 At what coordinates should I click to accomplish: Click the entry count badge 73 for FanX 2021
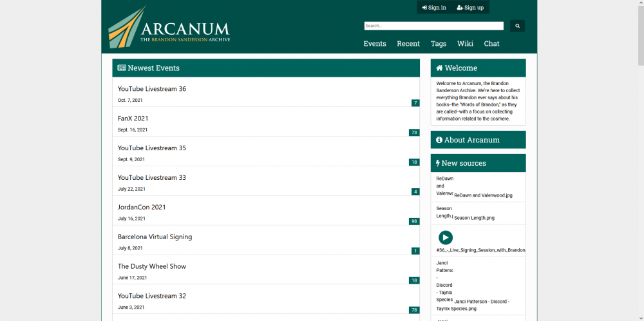[414, 132]
